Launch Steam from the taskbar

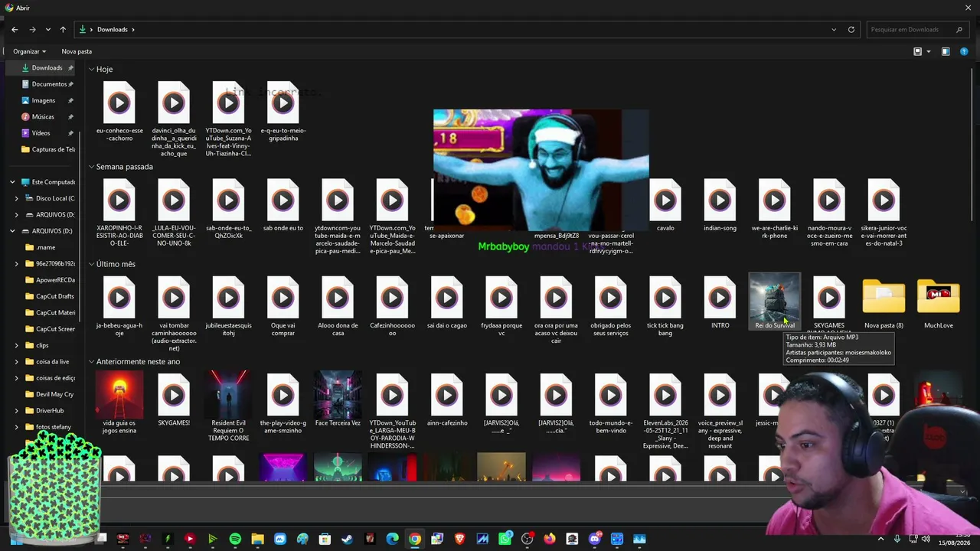[347, 539]
